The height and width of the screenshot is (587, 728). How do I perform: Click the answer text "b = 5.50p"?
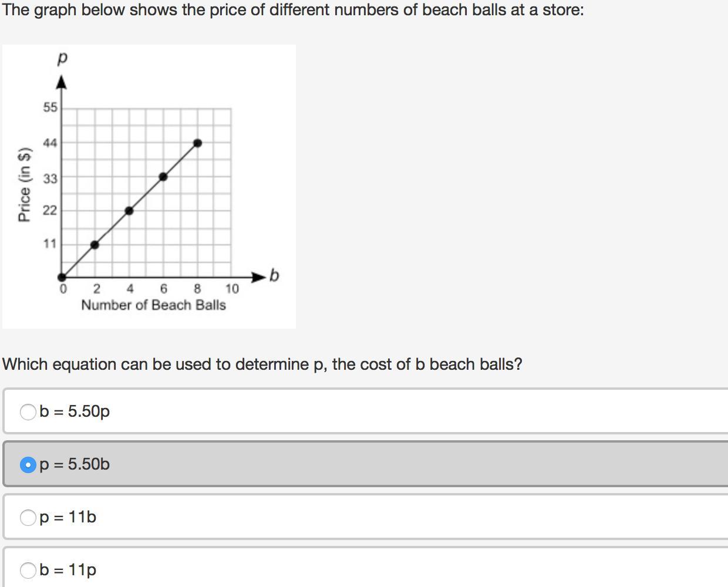[x=75, y=411]
